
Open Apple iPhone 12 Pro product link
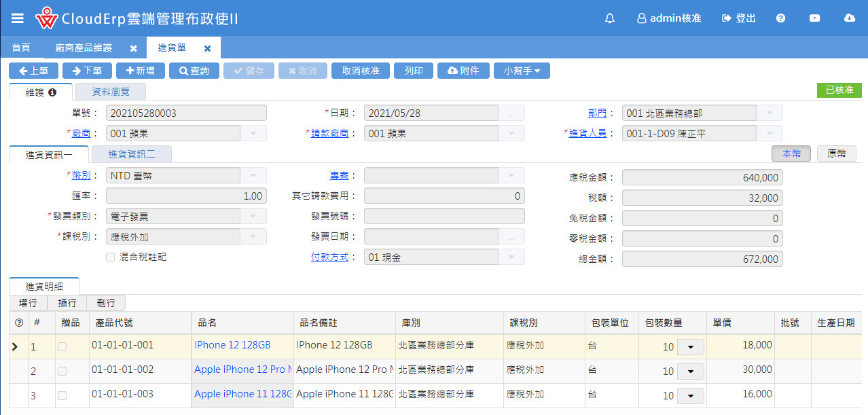(243, 369)
